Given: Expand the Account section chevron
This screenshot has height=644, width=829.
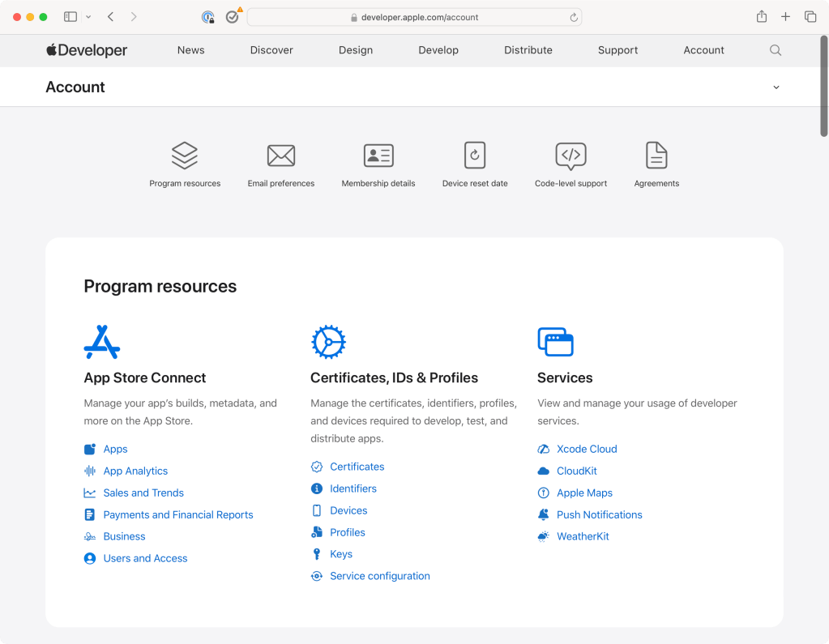Looking at the screenshot, I should pyautogui.click(x=776, y=87).
